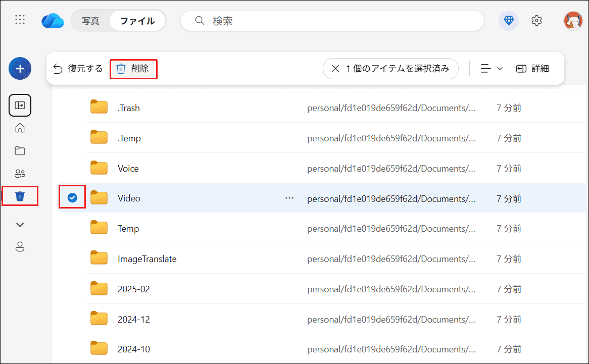
Task: Click the OneDrive cloud logo
Action: tap(53, 20)
